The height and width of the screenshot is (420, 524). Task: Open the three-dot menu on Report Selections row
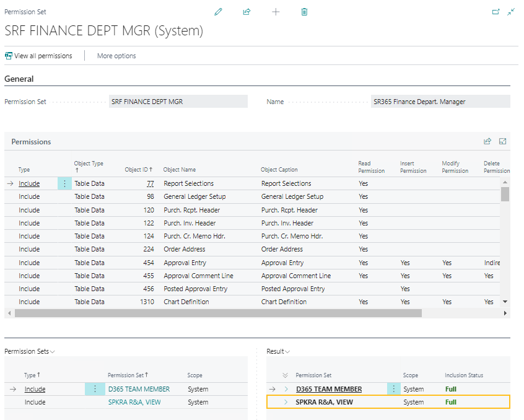point(64,183)
